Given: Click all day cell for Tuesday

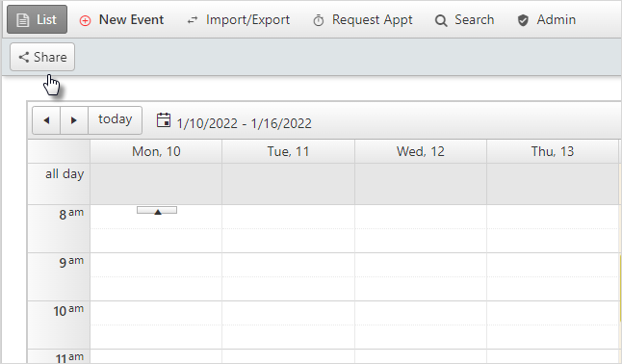Looking at the screenshot, I should [x=288, y=184].
